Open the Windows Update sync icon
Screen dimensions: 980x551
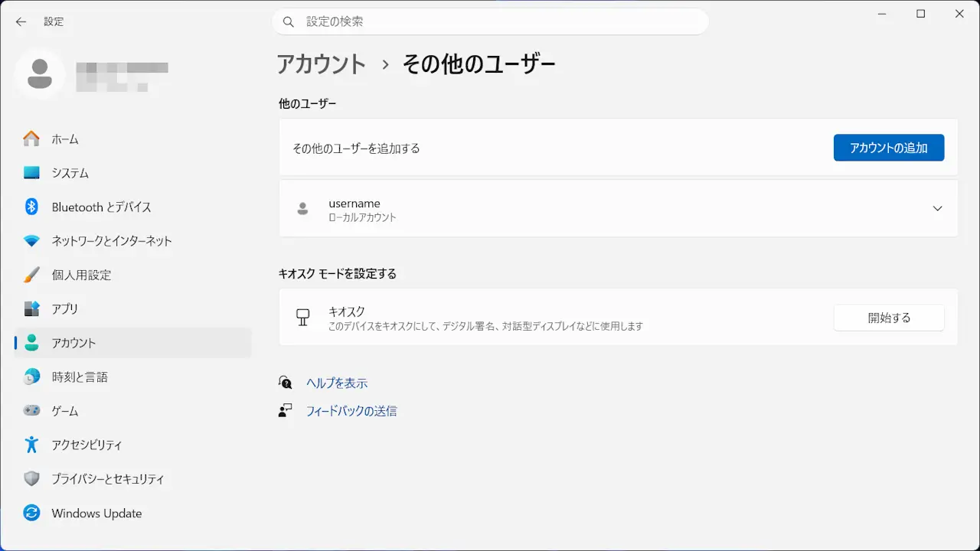coord(31,513)
